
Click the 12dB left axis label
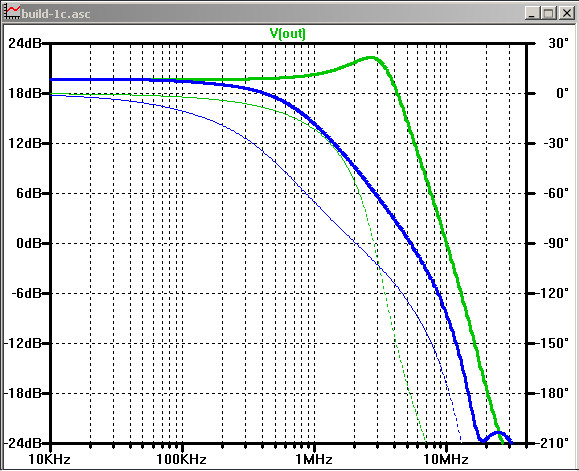click(x=25, y=143)
